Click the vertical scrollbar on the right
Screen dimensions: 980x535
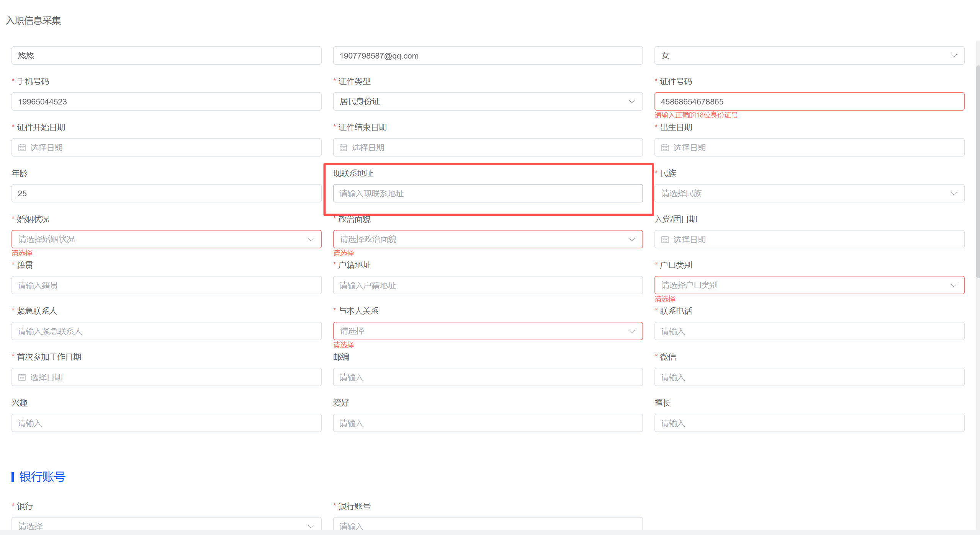tap(977, 172)
